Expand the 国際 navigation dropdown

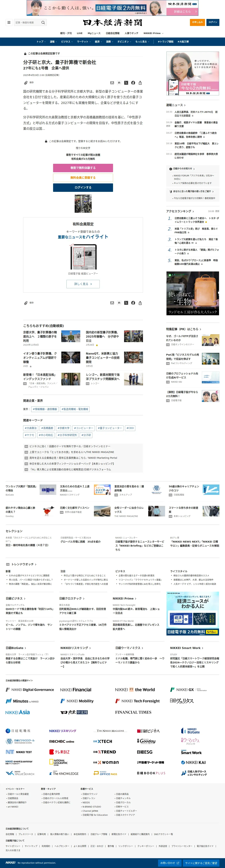click(x=110, y=42)
